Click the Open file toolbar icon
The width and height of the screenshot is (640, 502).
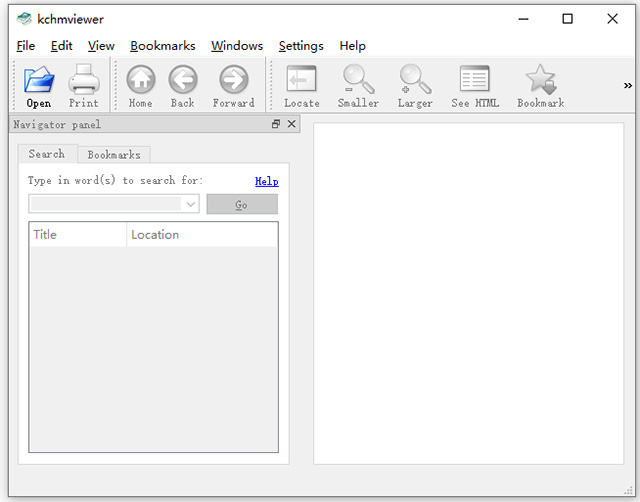click(x=39, y=85)
